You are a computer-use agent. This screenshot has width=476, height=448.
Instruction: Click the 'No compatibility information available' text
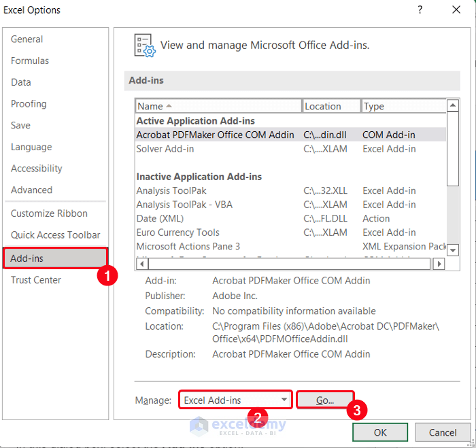click(294, 311)
